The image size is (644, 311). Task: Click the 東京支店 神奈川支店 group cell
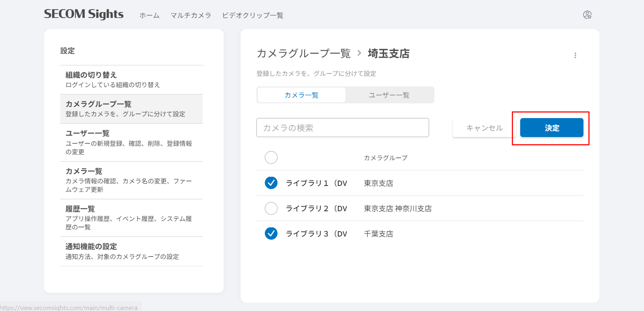[398, 208]
